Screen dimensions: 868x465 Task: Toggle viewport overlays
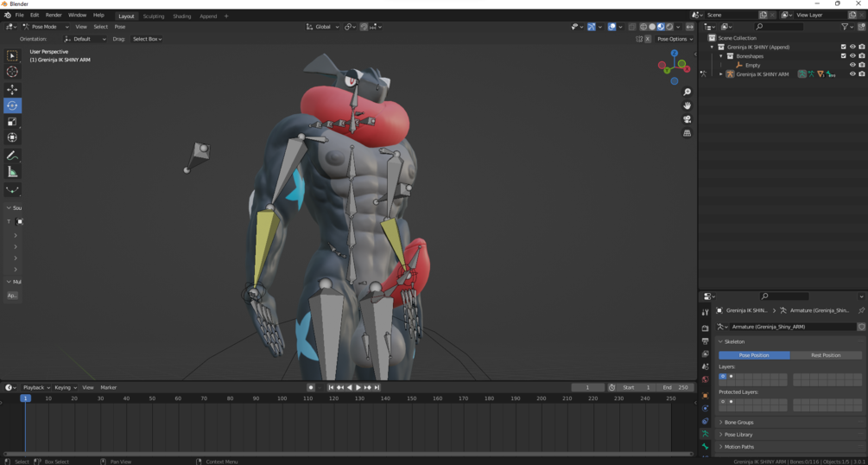click(x=611, y=27)
